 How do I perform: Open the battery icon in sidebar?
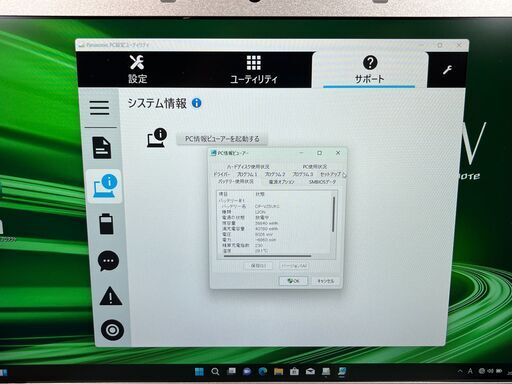106,224
